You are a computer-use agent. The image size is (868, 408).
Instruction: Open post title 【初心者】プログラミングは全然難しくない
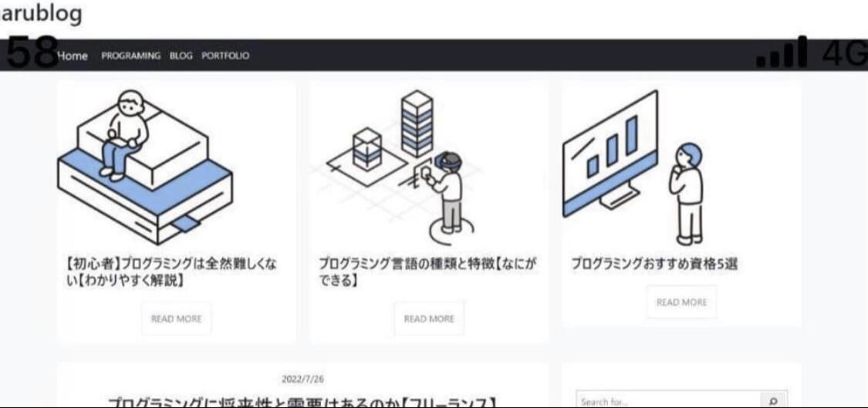tap(171, 271)
